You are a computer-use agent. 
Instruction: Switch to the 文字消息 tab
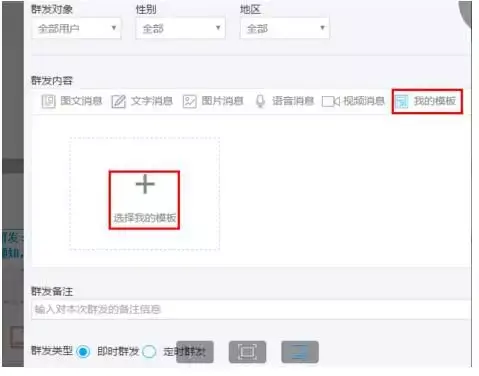click(142, 101)
